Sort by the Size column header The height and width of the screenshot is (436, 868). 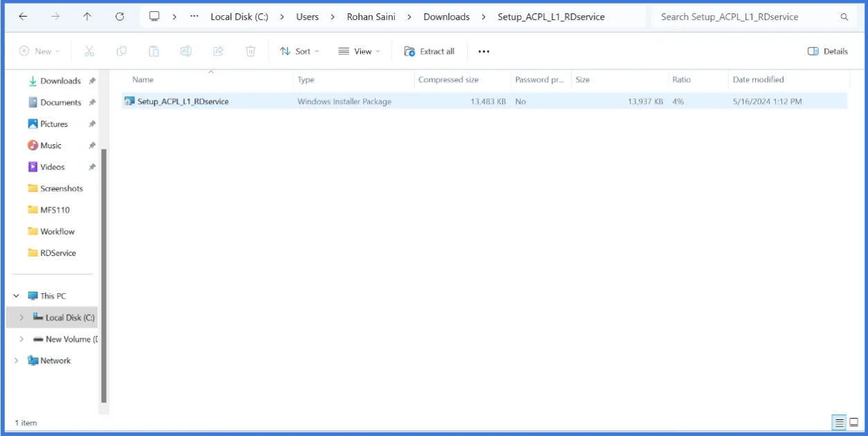point(583,80)
